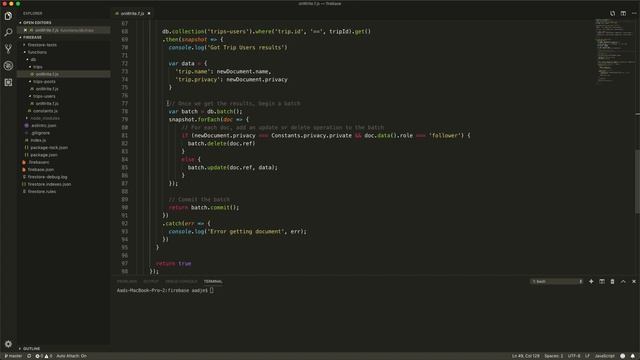Open the Search view in the activity bar

[8, 32]
